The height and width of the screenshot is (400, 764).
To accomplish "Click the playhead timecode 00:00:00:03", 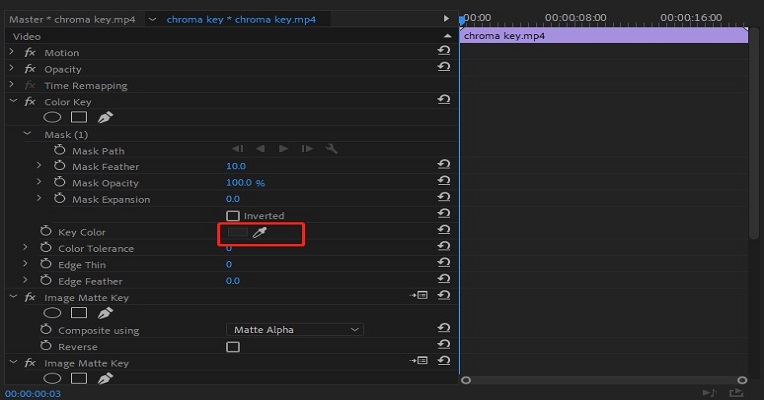I will pos(33,394).
